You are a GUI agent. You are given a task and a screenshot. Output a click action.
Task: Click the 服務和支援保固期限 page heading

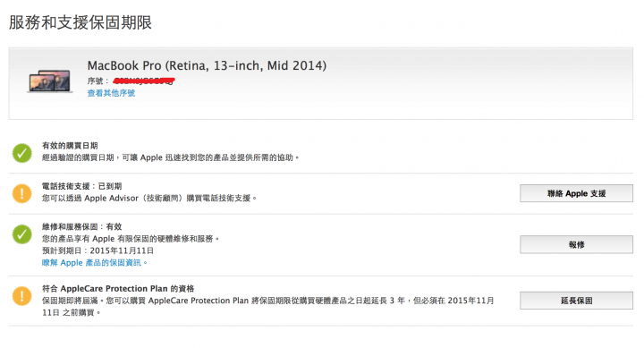80,22
